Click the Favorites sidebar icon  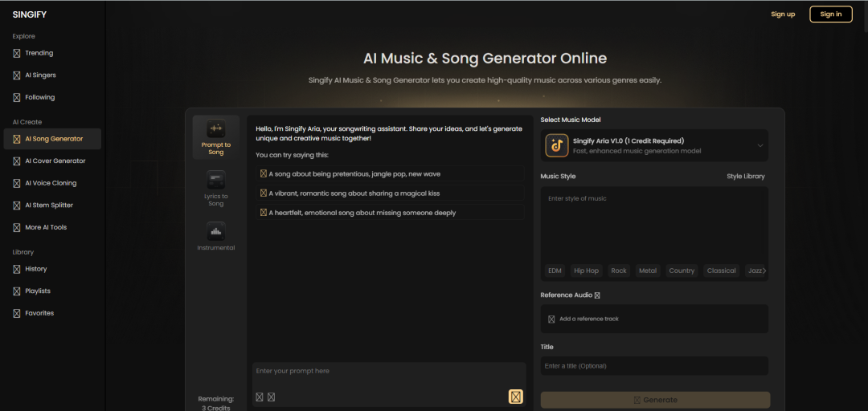17,313
